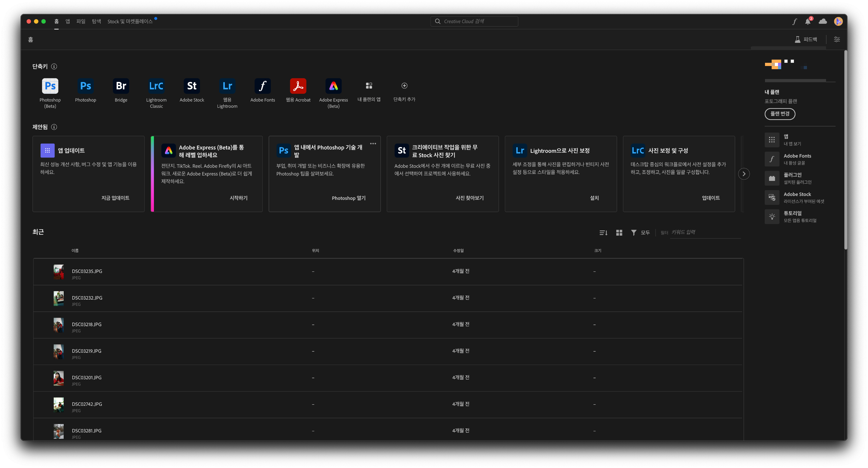Open the 모두 filter dropdown

640,233
